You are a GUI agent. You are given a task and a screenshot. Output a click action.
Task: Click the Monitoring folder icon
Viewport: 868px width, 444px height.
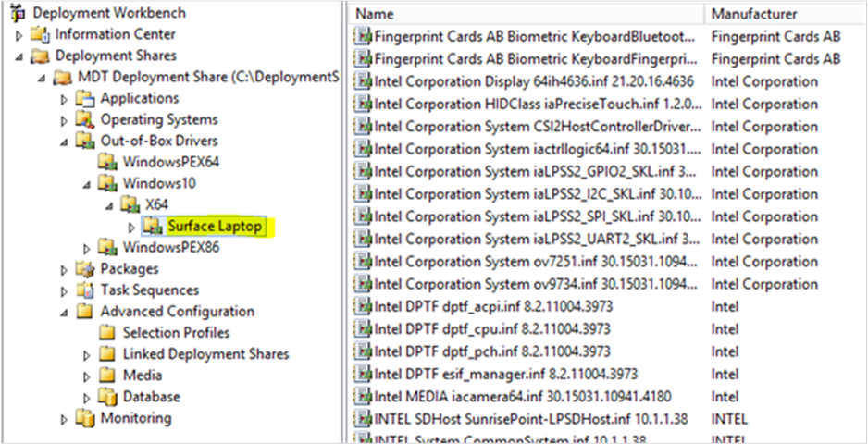tap(85, 418)
